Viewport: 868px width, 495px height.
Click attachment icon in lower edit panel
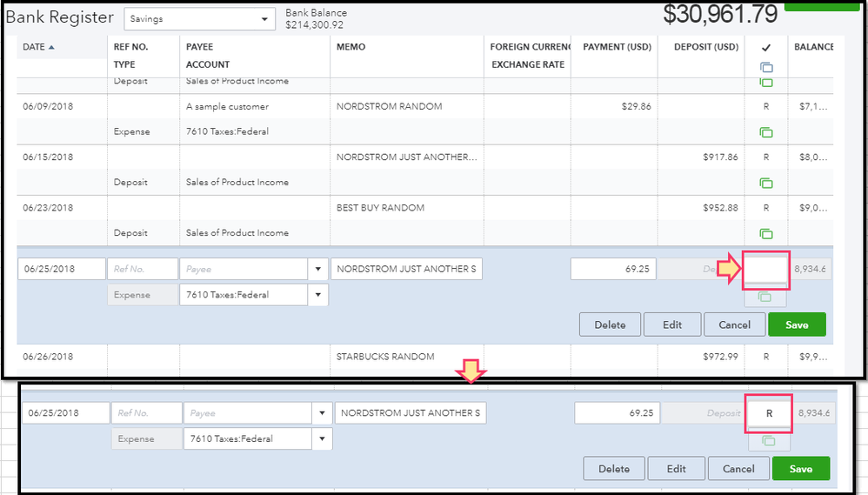click(x=768, y=441)
